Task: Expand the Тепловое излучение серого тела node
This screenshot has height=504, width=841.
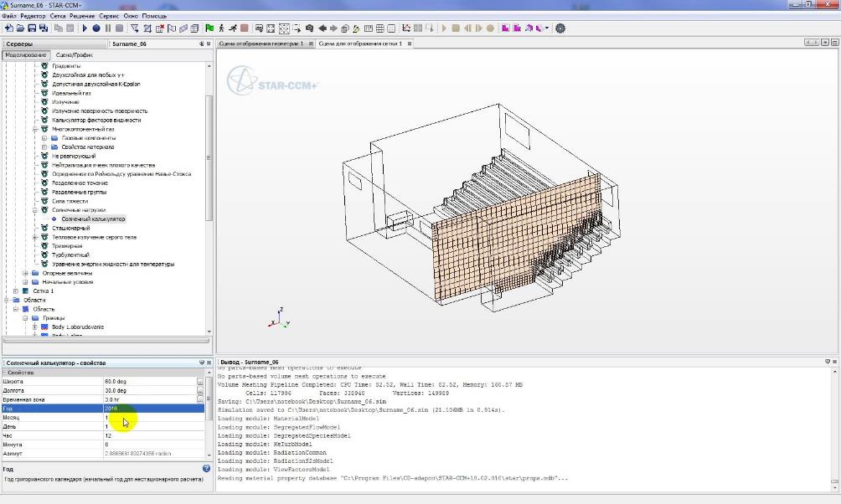Action: (x=34, y=237)
